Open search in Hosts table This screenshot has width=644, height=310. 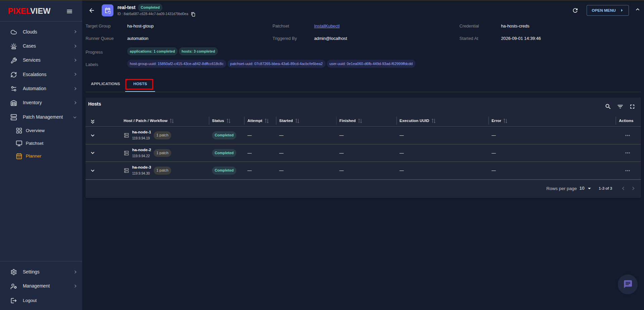click(x=608, y=107)
